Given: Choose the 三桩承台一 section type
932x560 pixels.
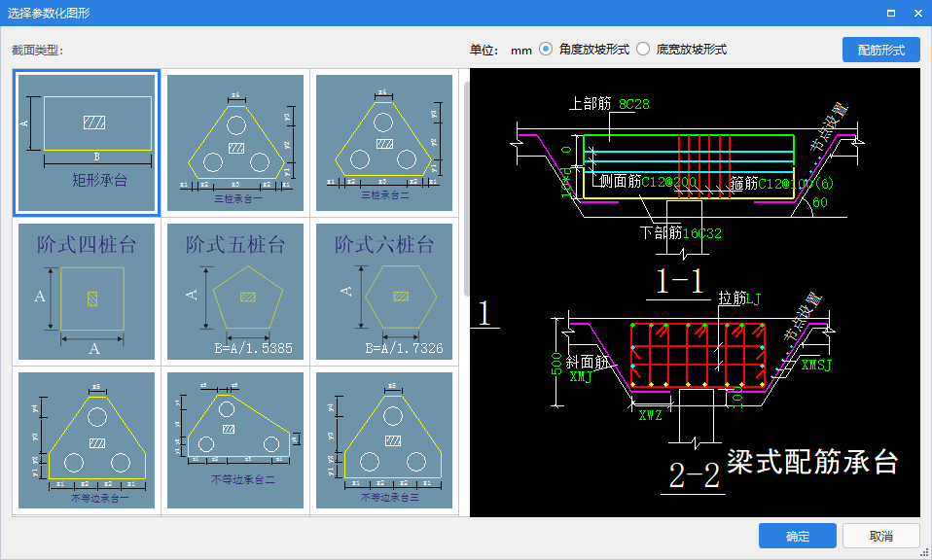Looking at the screenshot, I should click(235, 143).
